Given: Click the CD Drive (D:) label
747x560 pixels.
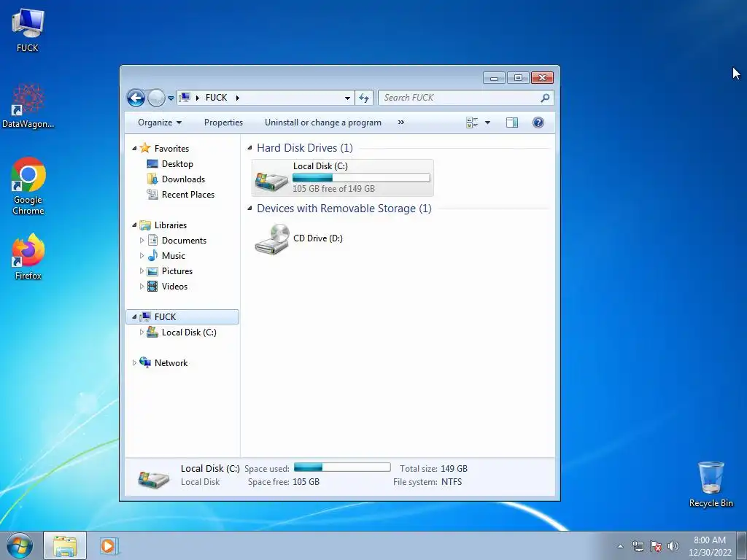Looking at the screenshot, I should (x=318, y=238).
